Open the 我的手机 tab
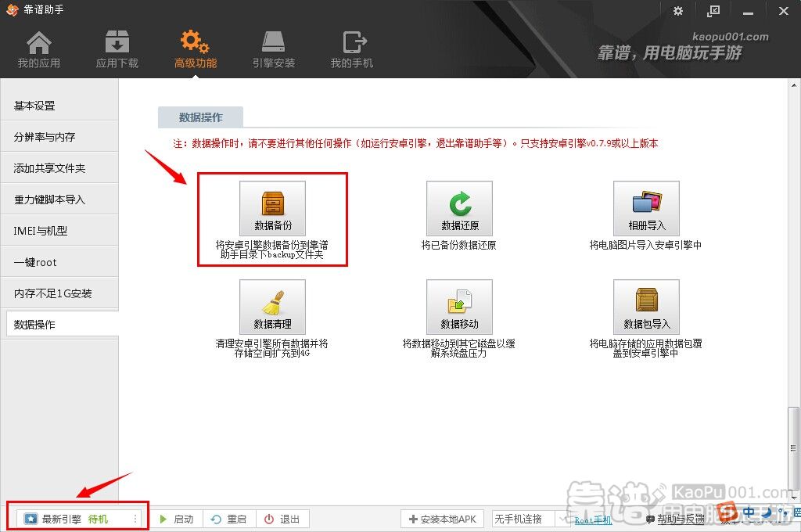Viewport: 801px width, 532px height. click(x=352, y=49)
